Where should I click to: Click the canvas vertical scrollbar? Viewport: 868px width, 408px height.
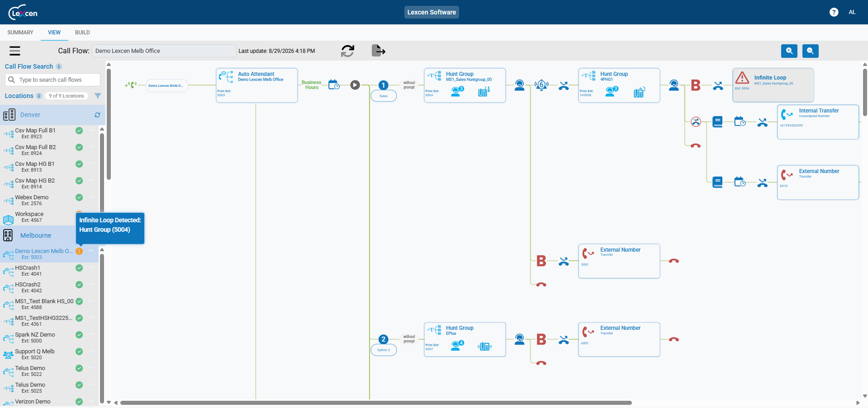coord(865,92)
